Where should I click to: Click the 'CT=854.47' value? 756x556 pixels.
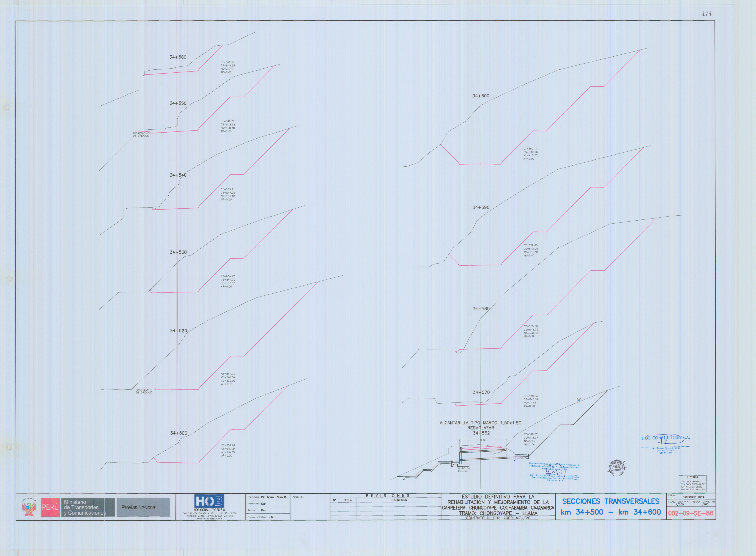(x=228, y=276)
